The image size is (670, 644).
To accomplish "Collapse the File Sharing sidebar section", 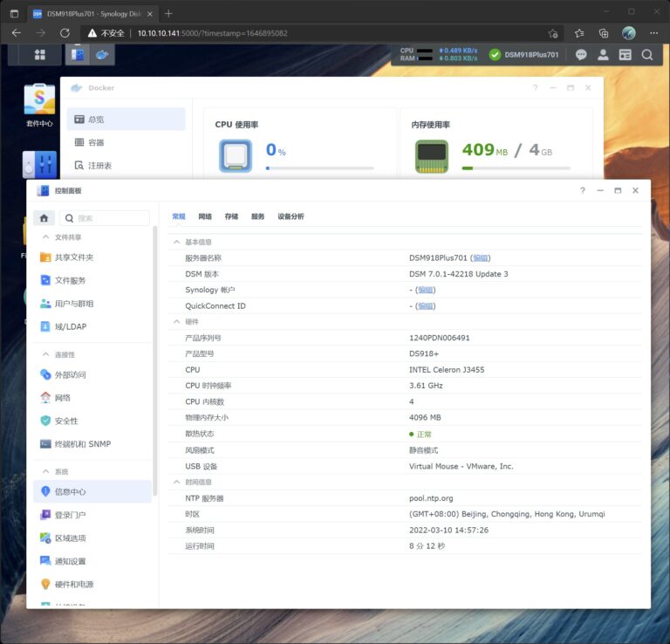I will 45,236.
